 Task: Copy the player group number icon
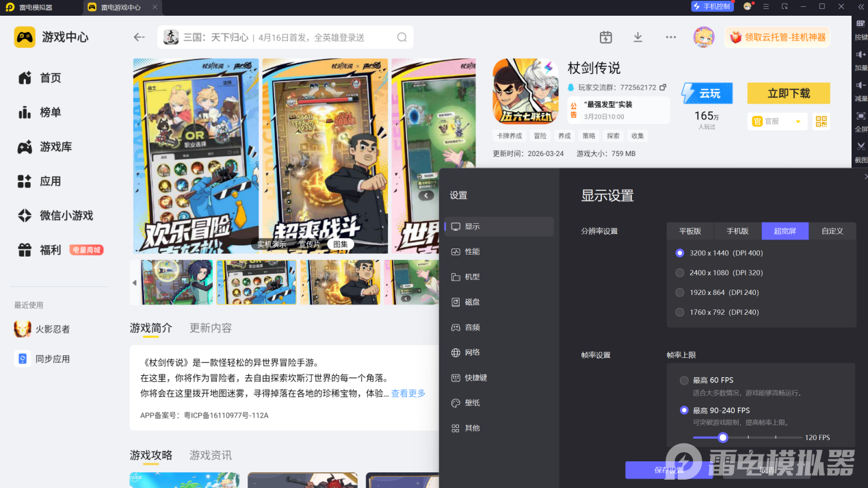663,88
